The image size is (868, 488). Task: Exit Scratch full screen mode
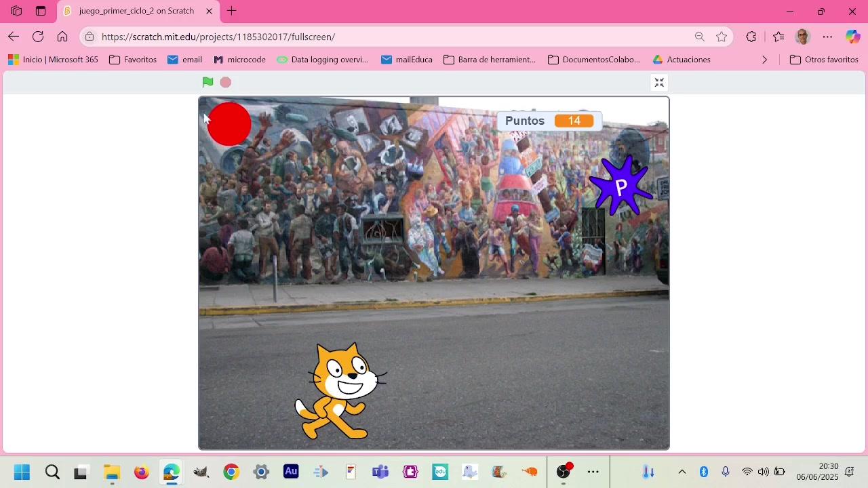[x=659, y=83]
